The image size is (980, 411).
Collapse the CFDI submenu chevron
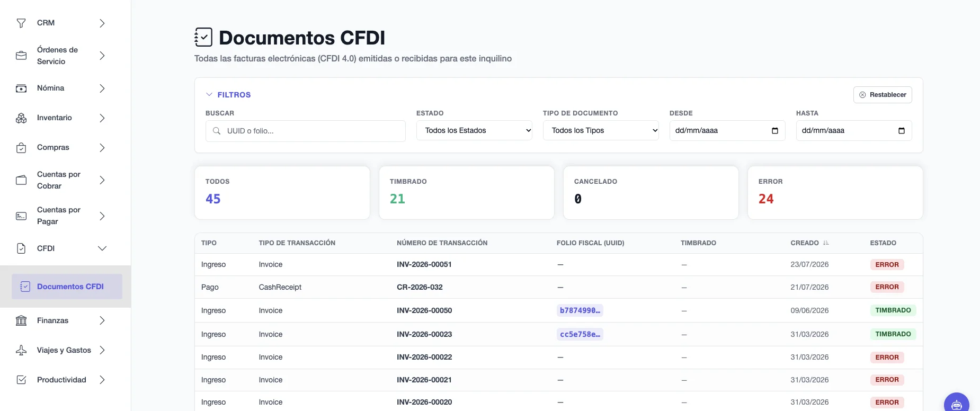pyautogui.click(x=102, y=248)
